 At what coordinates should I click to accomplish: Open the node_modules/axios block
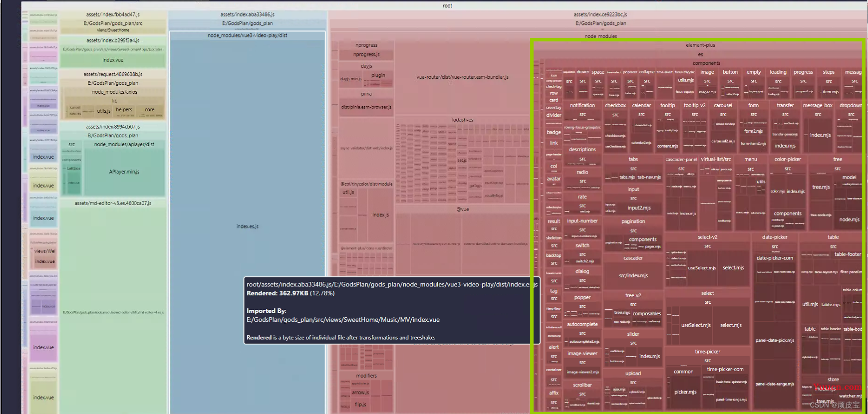114,92
